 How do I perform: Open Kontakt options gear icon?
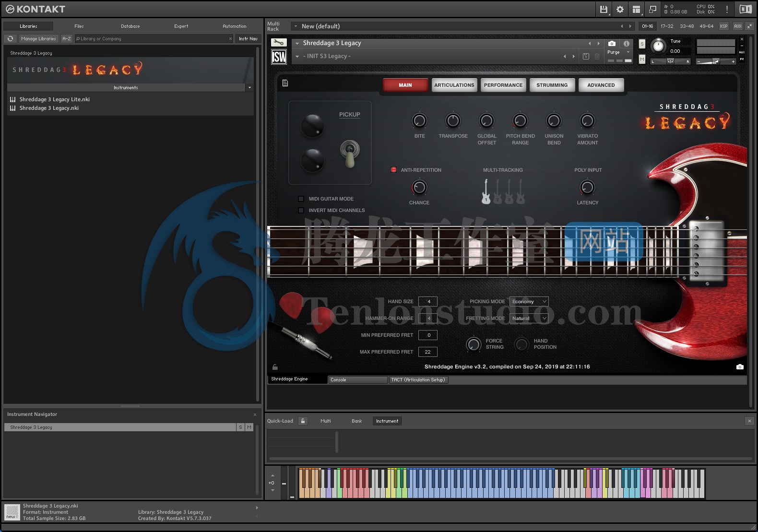point(620,9)
